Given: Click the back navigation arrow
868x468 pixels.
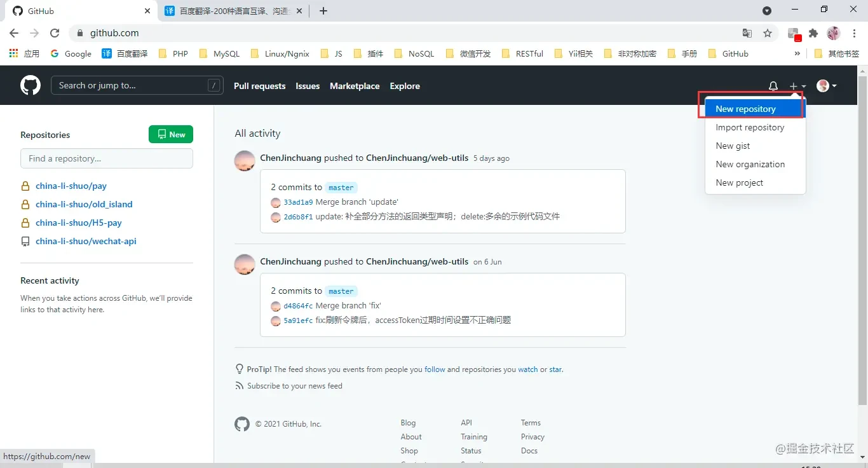Looking at the screenshot, I should [14, 33].
